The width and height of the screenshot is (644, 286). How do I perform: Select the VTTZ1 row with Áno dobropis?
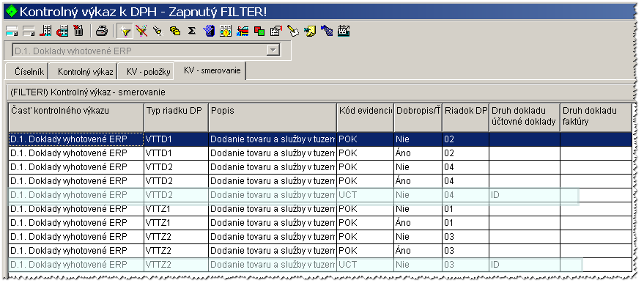pos(320,223)
